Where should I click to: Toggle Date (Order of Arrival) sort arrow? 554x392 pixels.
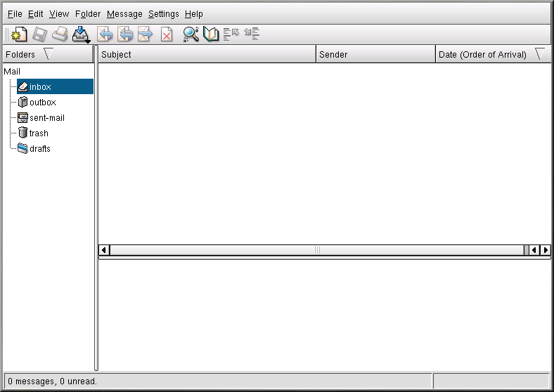[x=539, y=54]
